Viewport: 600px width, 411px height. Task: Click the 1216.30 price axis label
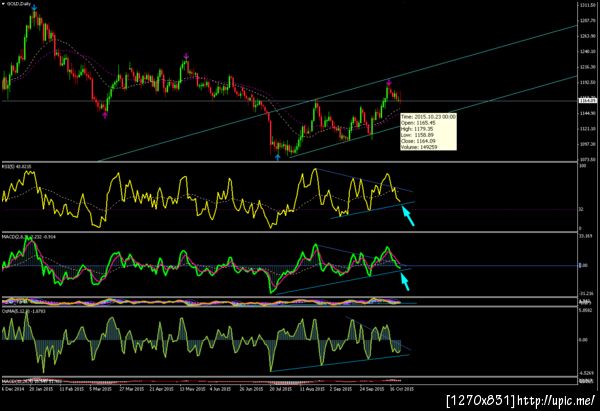(587, 67)
